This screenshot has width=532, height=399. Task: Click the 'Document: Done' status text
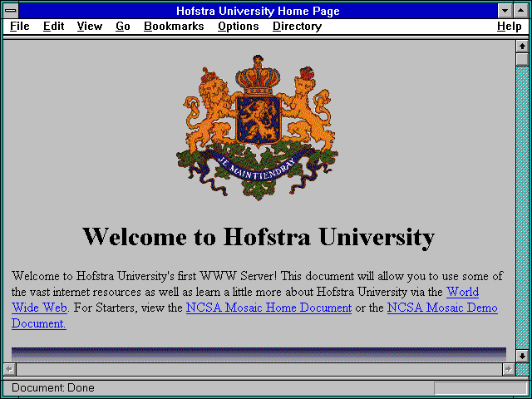tap(53, 388)
